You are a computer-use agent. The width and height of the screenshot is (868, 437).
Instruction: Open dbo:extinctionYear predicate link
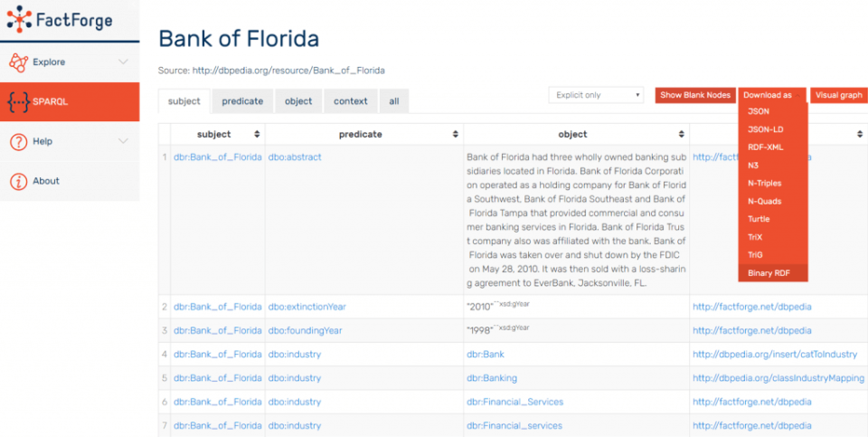click(307, 307)
